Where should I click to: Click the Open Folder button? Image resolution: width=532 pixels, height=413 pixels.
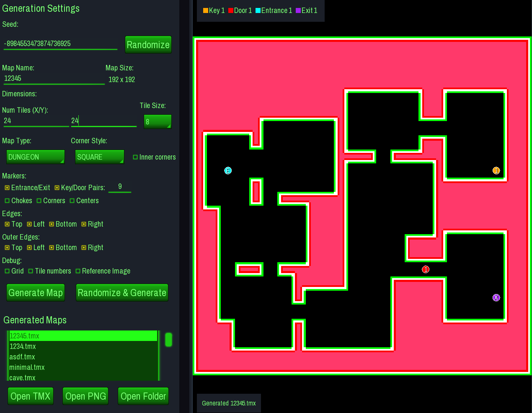tap(143, 396)
